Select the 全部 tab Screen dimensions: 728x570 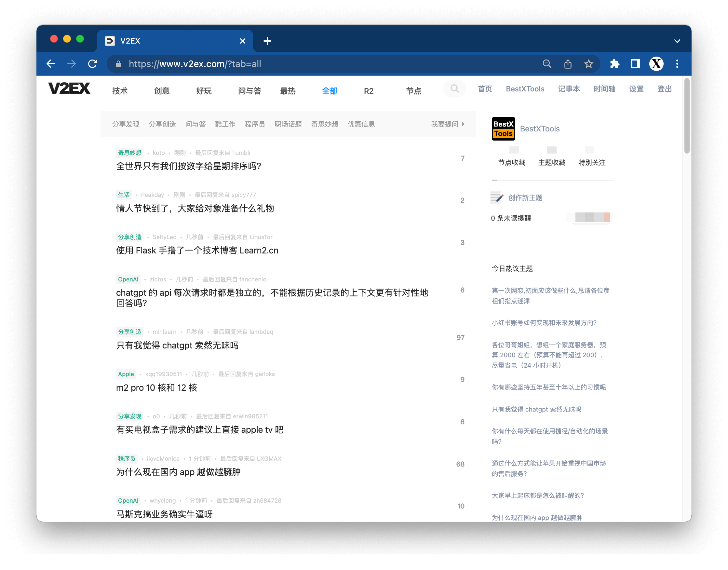tap(330, 91)
